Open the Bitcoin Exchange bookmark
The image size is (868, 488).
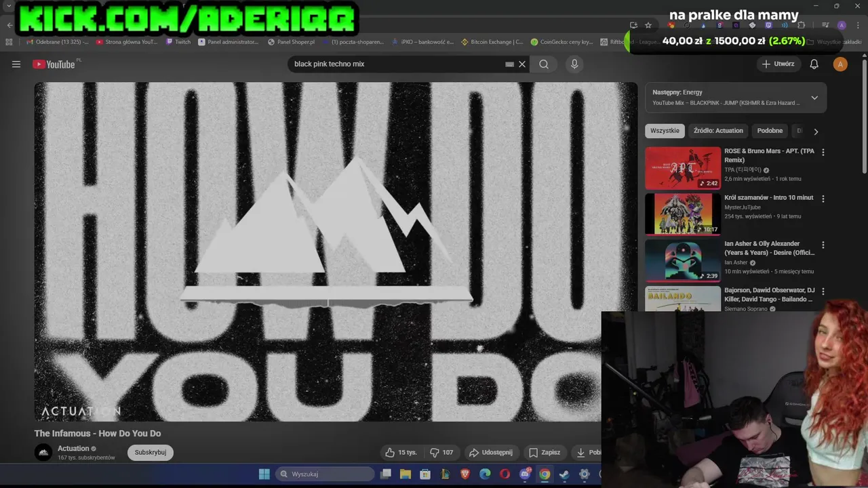point(492,42)
